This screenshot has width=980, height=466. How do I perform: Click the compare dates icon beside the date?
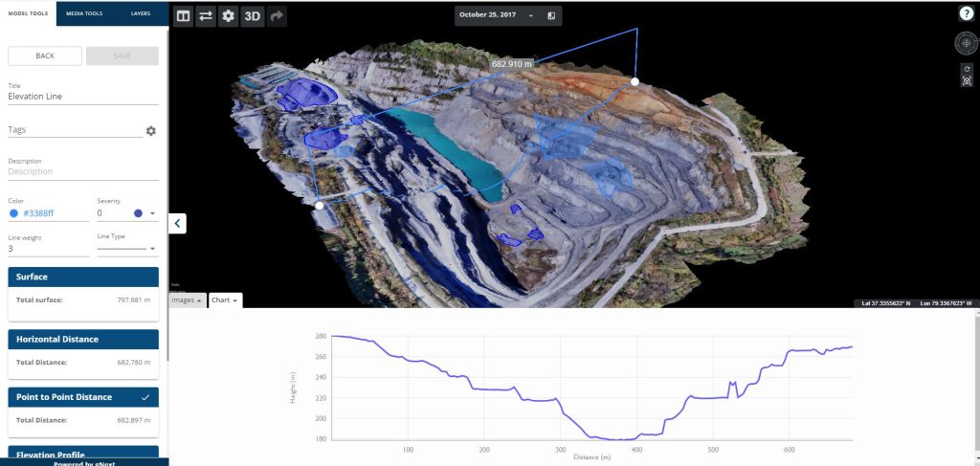point(551,15)
